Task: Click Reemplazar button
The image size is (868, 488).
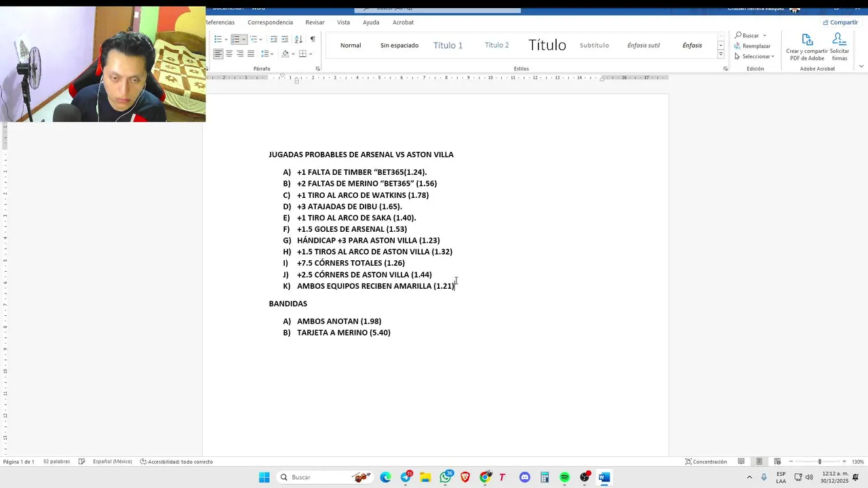Action: coord(752,46)
